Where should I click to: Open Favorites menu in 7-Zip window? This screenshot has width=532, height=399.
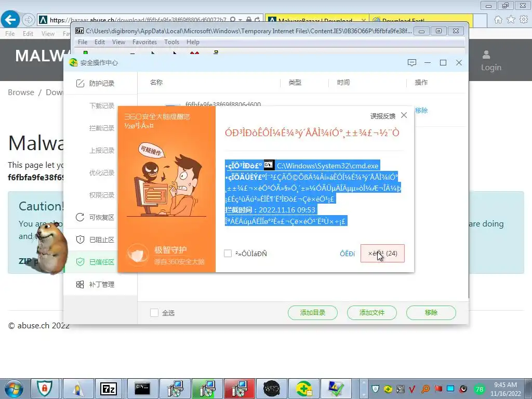click(144, 42)
